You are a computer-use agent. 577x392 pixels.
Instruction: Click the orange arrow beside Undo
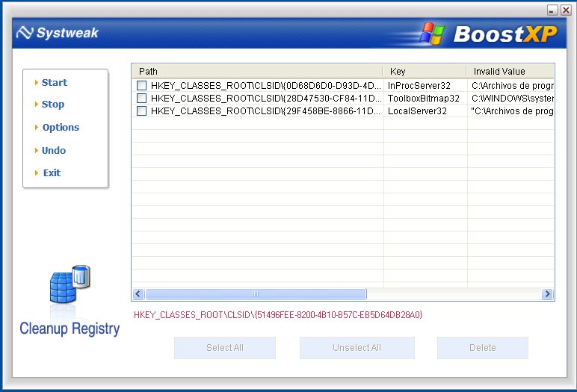coord(37,150)
